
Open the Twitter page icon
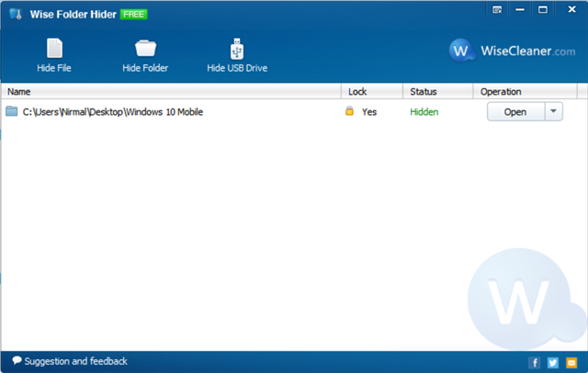click(x=553, y=363)
